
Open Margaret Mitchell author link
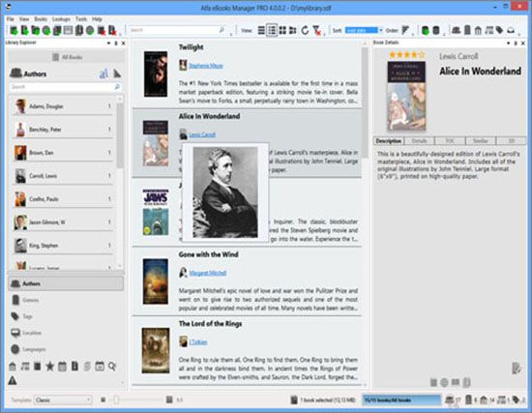[x=208, y=273]
